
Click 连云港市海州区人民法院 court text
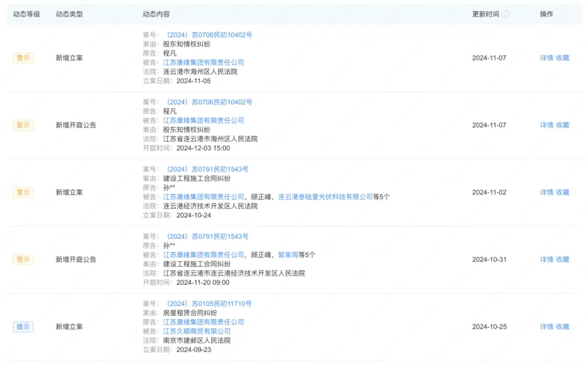pos(200,72)
